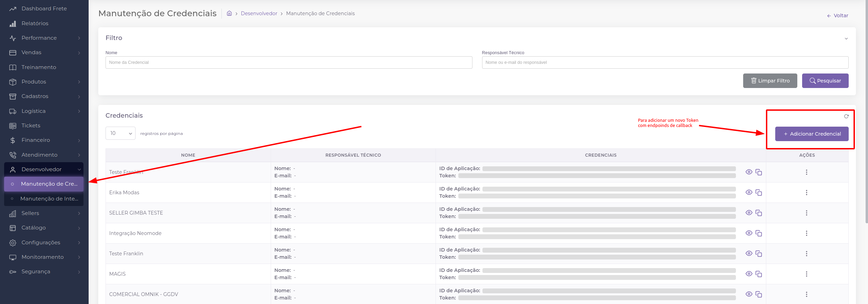This screenshot has height=304, width=868.
Task: Click the Nome da Credencial input field
Action: [x=289, y=62]
